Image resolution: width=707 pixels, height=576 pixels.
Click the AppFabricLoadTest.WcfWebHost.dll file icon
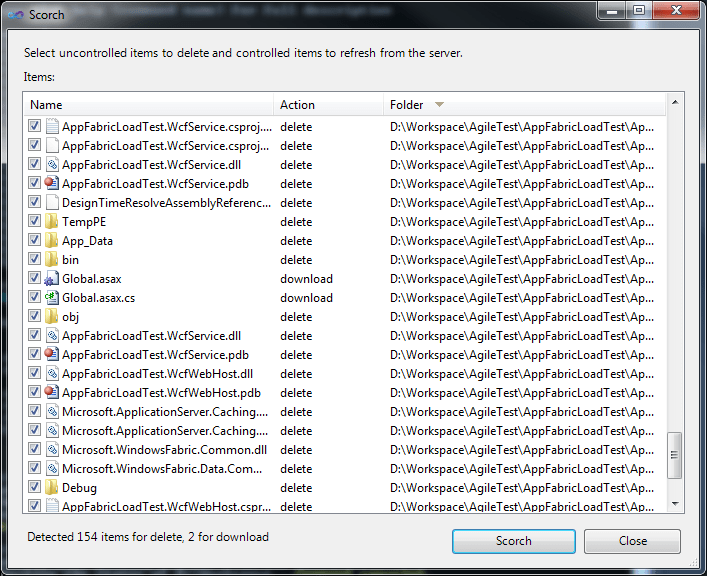tap(52, 374)
